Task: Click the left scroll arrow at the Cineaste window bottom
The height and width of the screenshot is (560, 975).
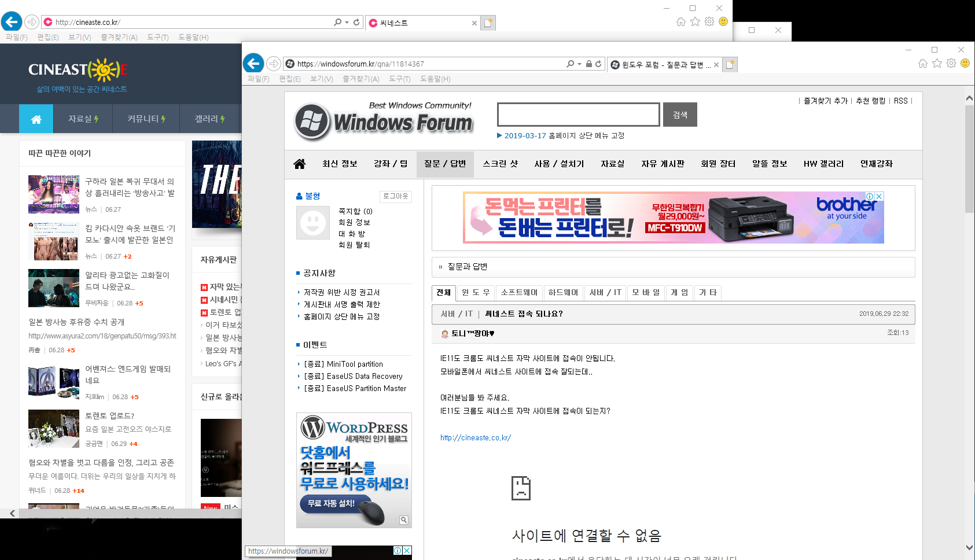Action: pyautogui.click(x=12, y=513)
